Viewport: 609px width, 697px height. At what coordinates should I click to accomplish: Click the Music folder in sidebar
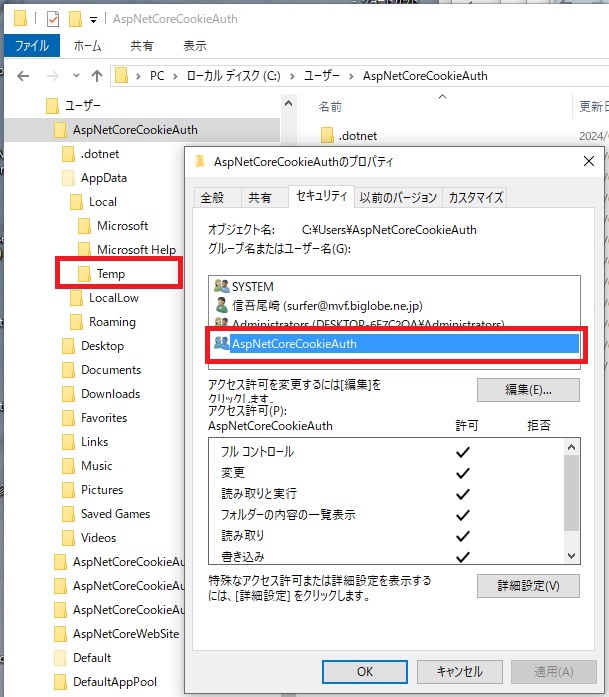pyautogui.click(x=96, y=466)
